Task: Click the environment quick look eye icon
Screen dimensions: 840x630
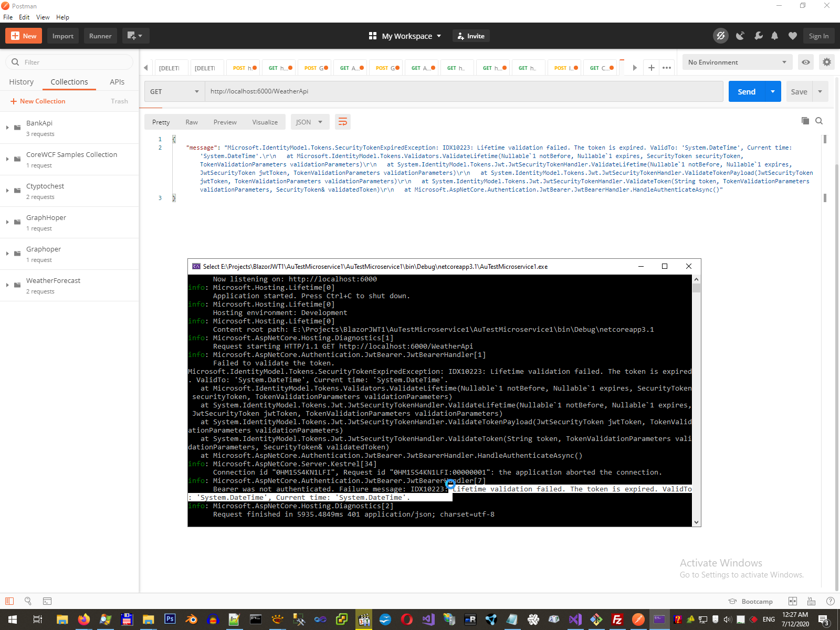Action: tap(806, 62)
